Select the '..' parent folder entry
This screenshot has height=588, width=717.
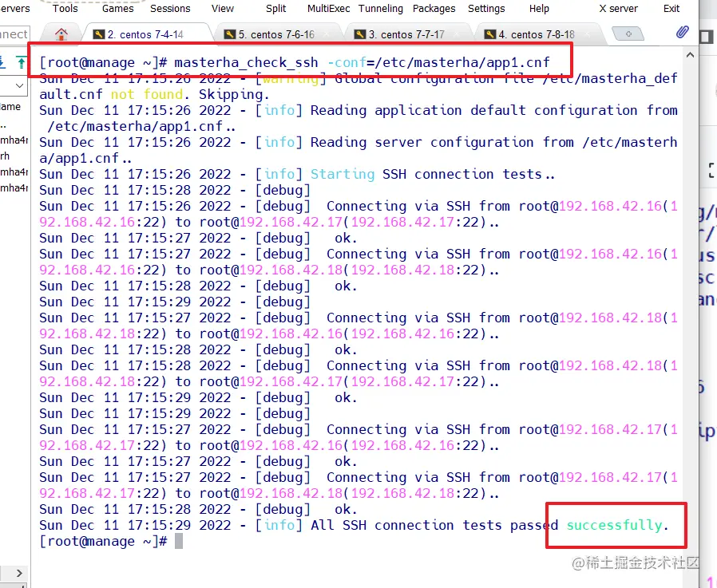click(3, 124)
